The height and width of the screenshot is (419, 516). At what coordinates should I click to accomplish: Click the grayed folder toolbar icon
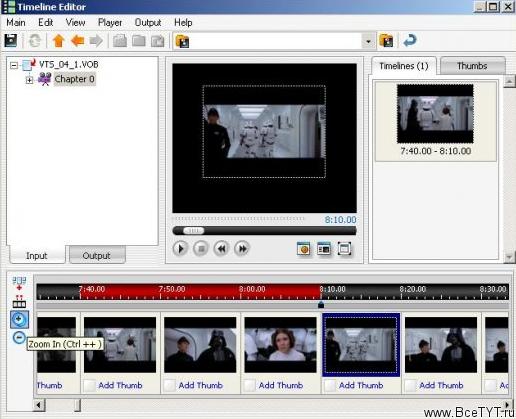(x=139, y=41)
